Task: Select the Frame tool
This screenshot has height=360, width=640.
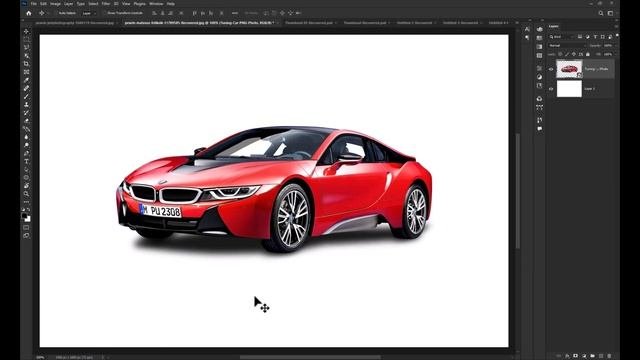Action: pyautogui.click(x=27, y=72)
